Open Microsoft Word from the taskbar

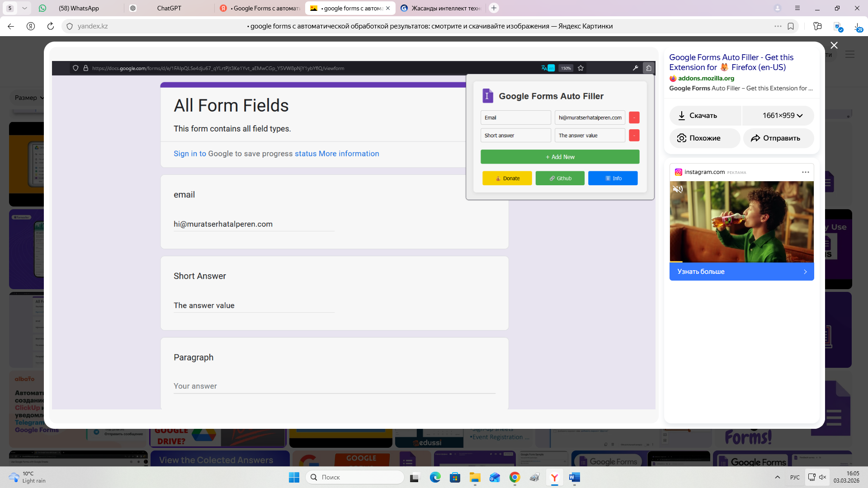574,477
